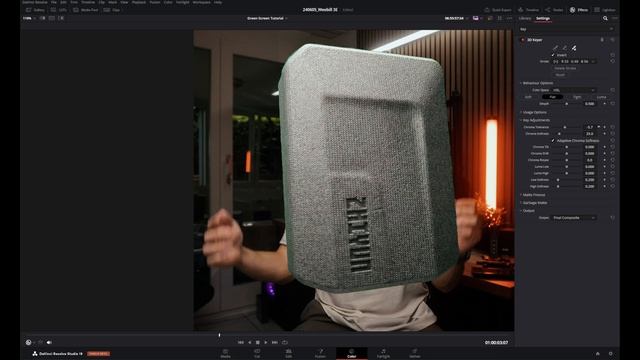Select the highlighted third picker tool in 3D Keyer
Viewport: 640px width, 360px height.
tap(574, 48)
